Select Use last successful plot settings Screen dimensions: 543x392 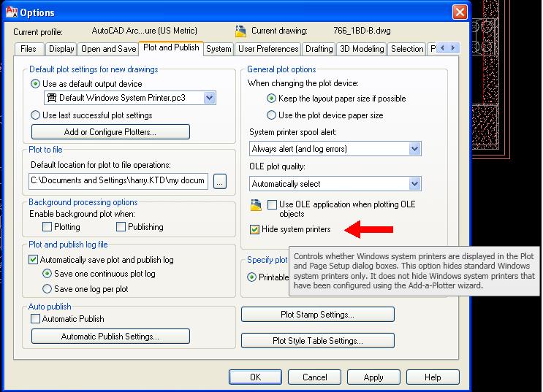[x=35, y=115]
